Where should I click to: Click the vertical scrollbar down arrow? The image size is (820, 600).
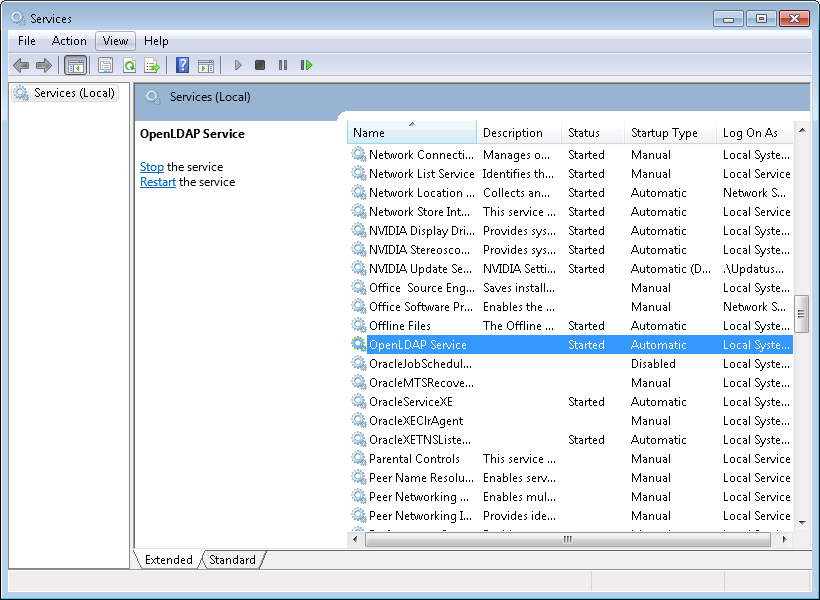click(x=802, y=523)
